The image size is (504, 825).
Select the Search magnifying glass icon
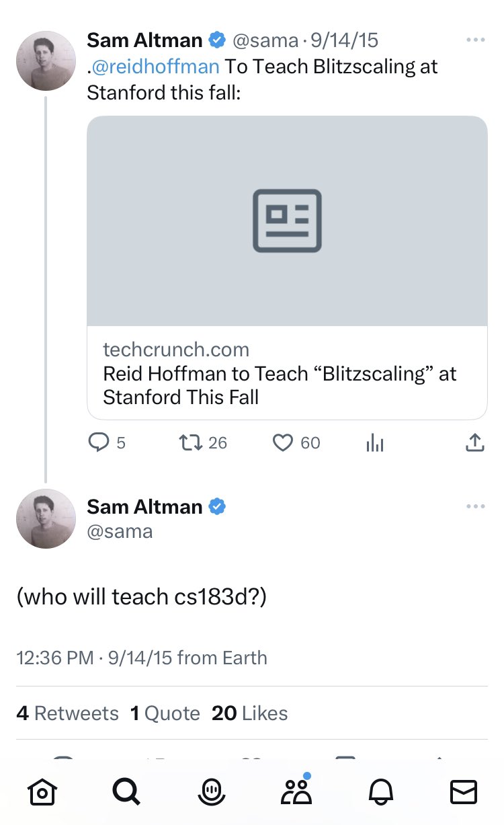coord(126,792)
